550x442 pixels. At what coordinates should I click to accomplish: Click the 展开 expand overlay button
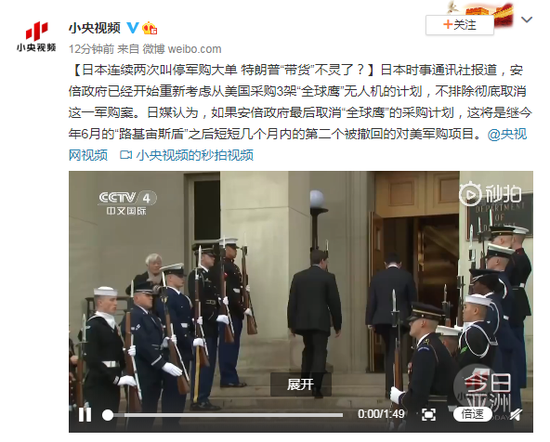(301, 385)
